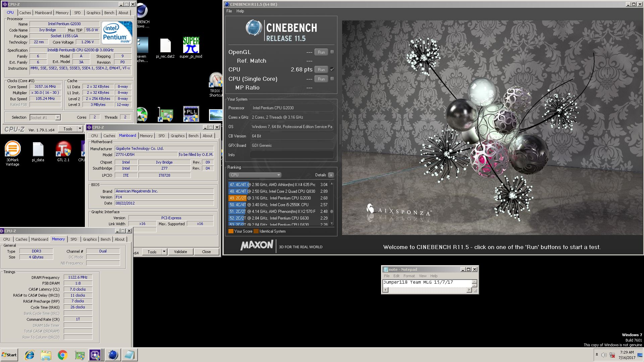Toggle the OpenGL test checkbox
Screen dimensions: 644x362
point(332,52)
